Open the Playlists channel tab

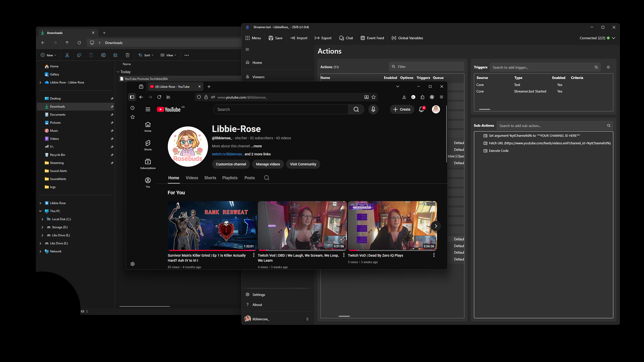point(230,178)
